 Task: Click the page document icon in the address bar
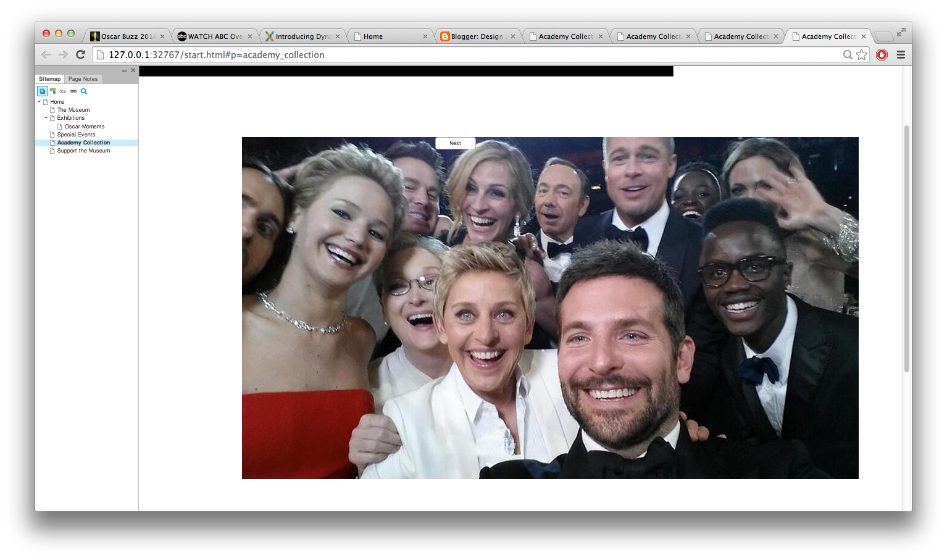(101, 55)
